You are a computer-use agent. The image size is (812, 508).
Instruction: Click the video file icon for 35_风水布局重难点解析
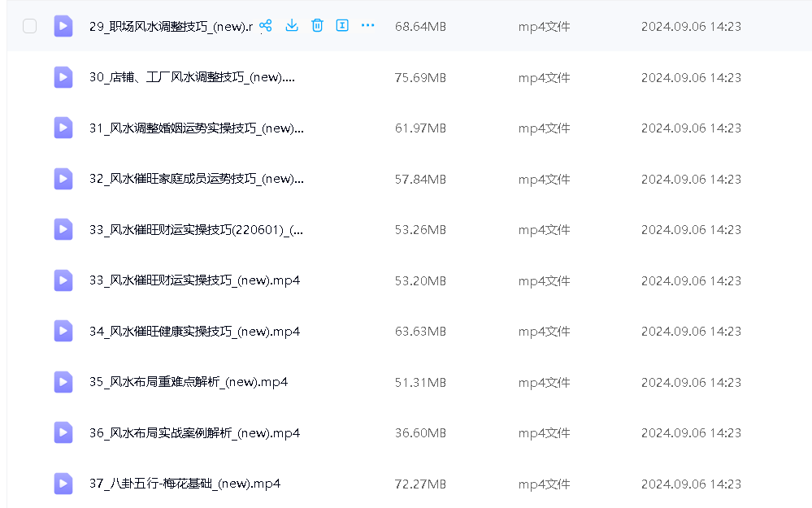click(63, 382)
